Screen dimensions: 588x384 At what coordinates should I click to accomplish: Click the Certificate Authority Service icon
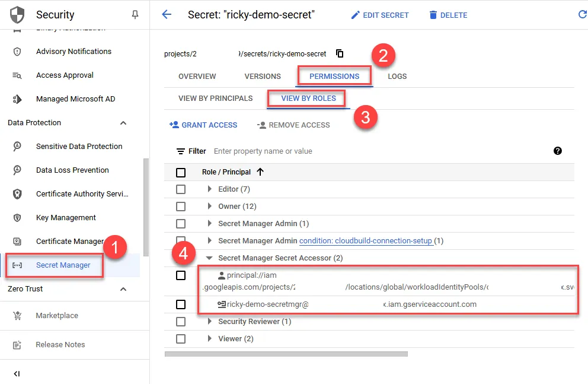tap(17, 194)
